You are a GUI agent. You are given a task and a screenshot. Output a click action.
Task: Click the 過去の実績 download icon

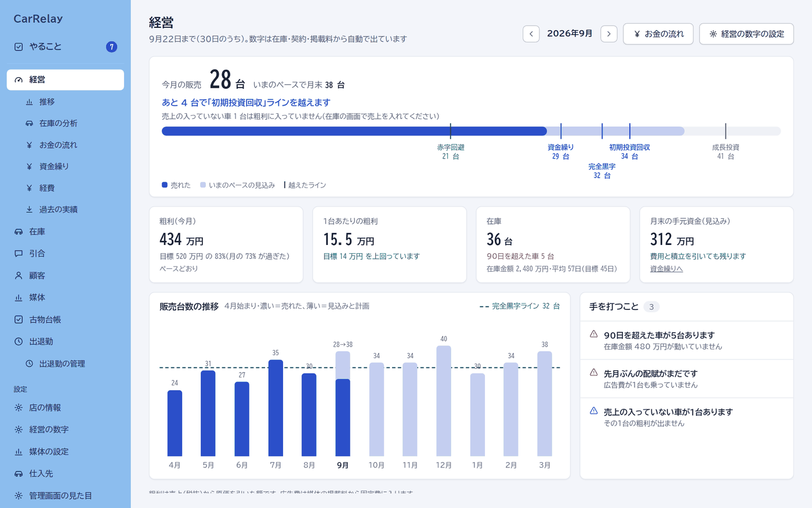[29, 210]
